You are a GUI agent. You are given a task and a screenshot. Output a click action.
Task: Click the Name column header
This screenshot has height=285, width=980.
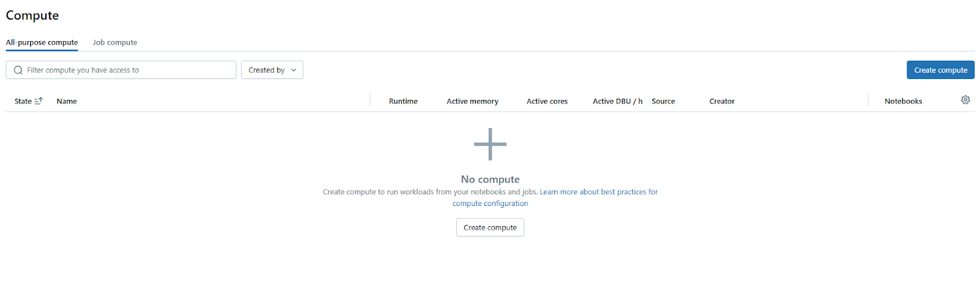click(67, 101)
